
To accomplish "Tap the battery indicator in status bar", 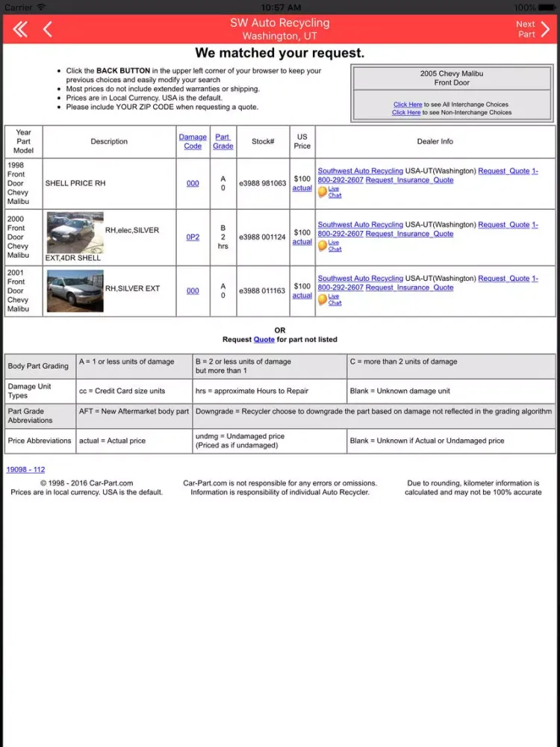I will click(547, 7).
